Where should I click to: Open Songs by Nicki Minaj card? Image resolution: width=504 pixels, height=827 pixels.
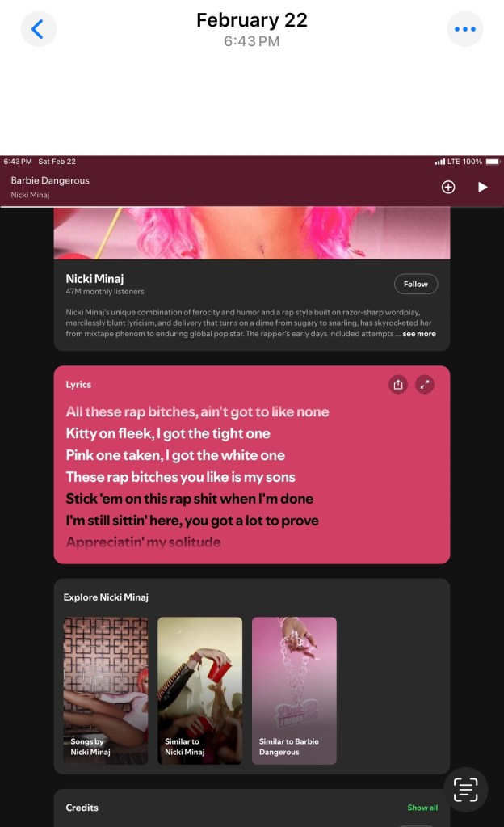[106, 690]
